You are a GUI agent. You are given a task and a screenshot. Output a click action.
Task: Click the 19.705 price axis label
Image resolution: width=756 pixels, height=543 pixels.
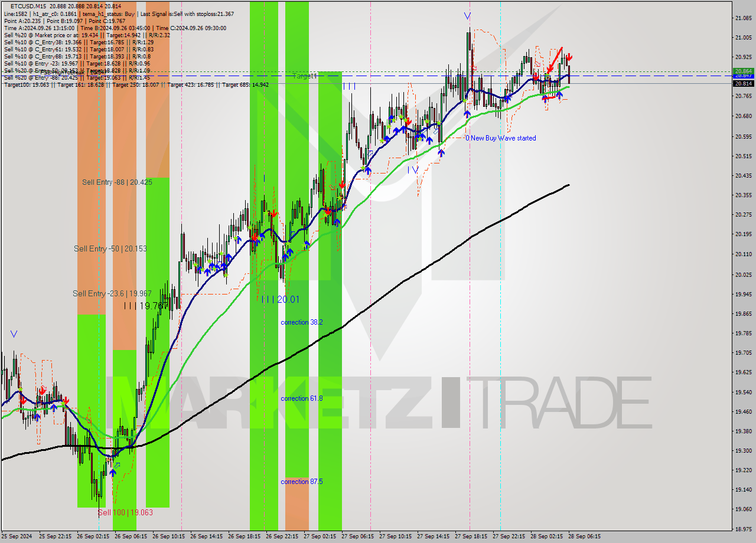click(744, 353)
